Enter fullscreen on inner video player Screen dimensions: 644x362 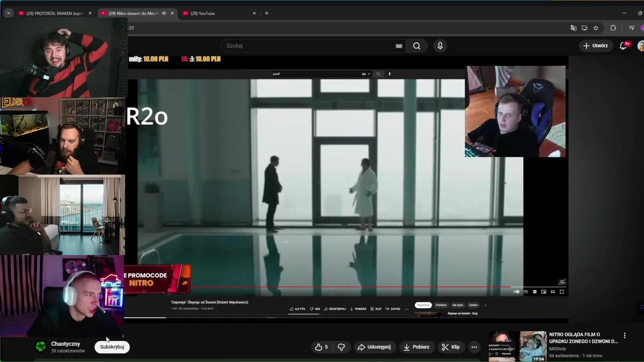click(561, 292)
